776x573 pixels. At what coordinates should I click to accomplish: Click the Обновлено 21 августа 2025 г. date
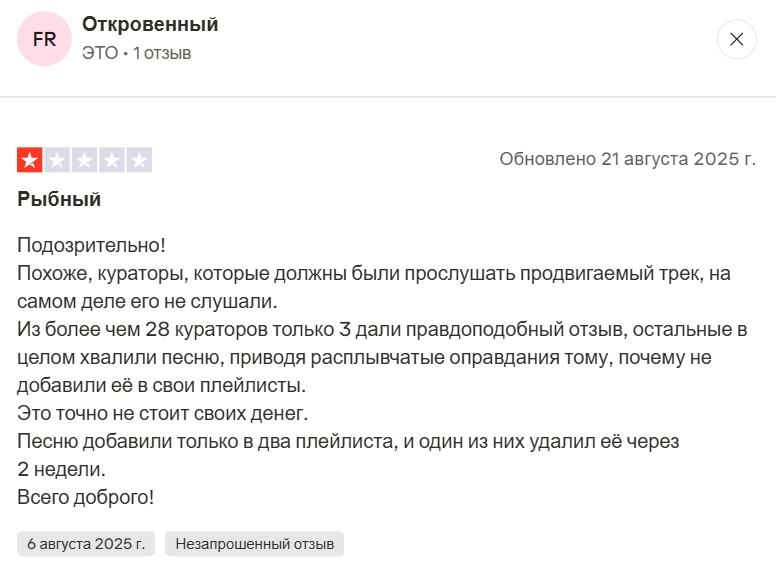[x=627, y=159]
